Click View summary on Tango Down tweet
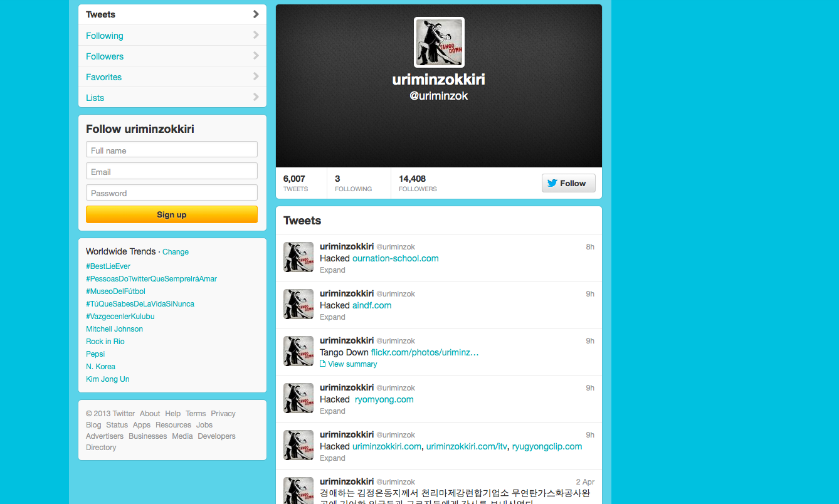Image resolution: width=839 pixels, height=504 pixels. click(349, 364)
